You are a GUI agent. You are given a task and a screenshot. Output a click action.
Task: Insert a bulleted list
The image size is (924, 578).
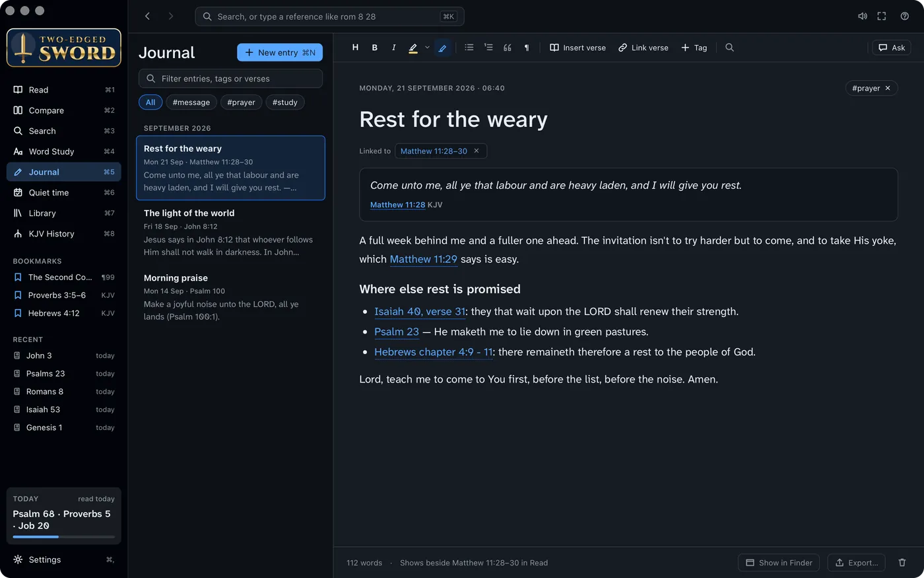469,48
